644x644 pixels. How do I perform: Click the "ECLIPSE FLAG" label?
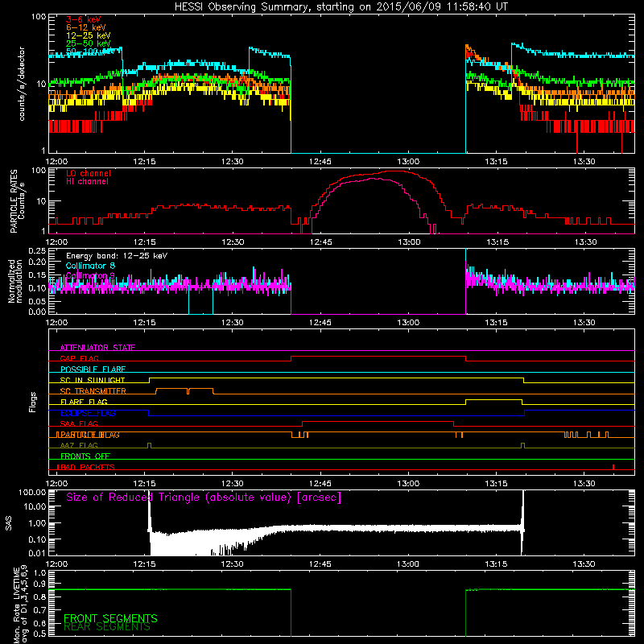[88, 413]
